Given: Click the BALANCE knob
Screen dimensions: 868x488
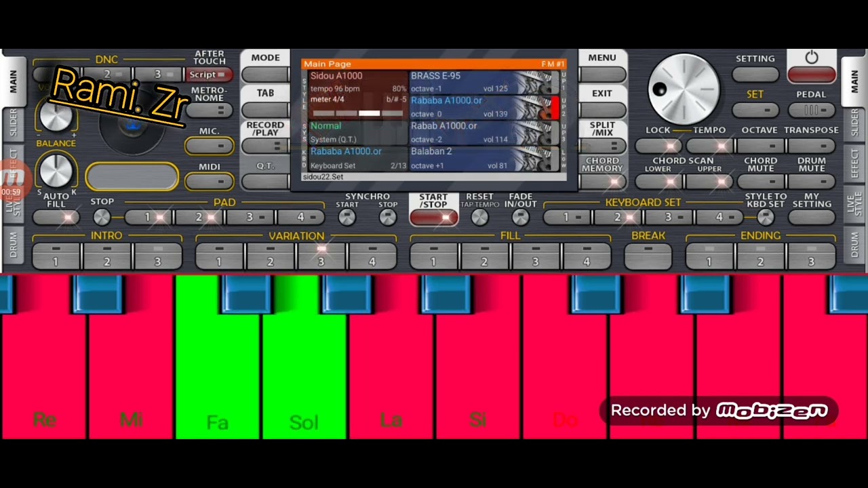Looking at the screenshot, I should (x=56, y=116).
